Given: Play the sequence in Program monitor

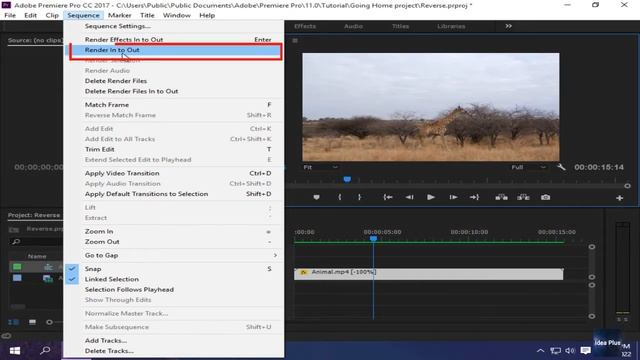Looking at the screenshot, I should tap(431, 197).
